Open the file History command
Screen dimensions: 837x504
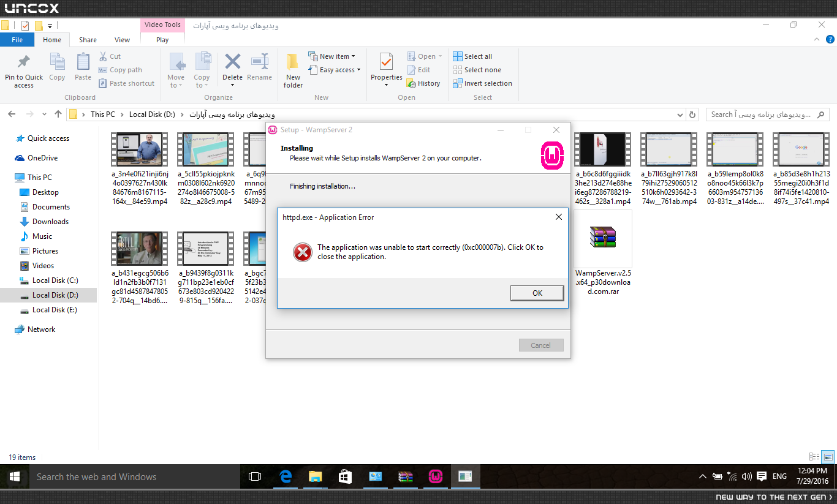tap(423, 83)
